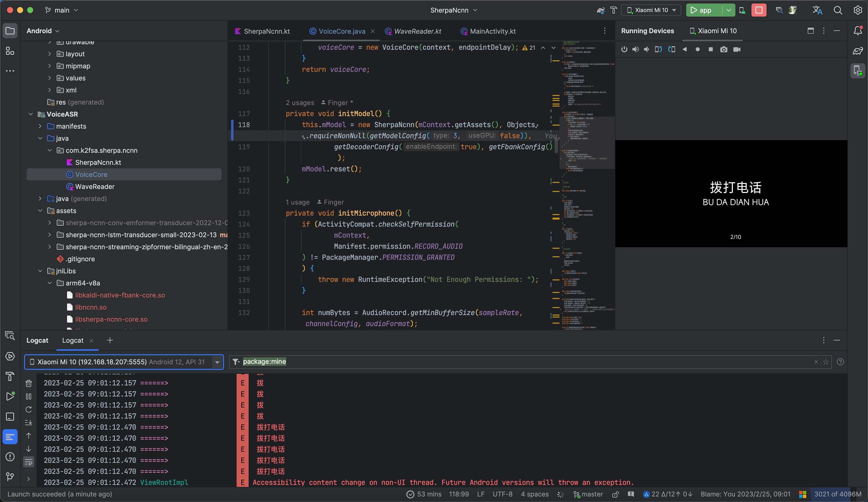Toggle scroll to end in Logcat
This screenshot has width=868, height=502.
[29, 423]
